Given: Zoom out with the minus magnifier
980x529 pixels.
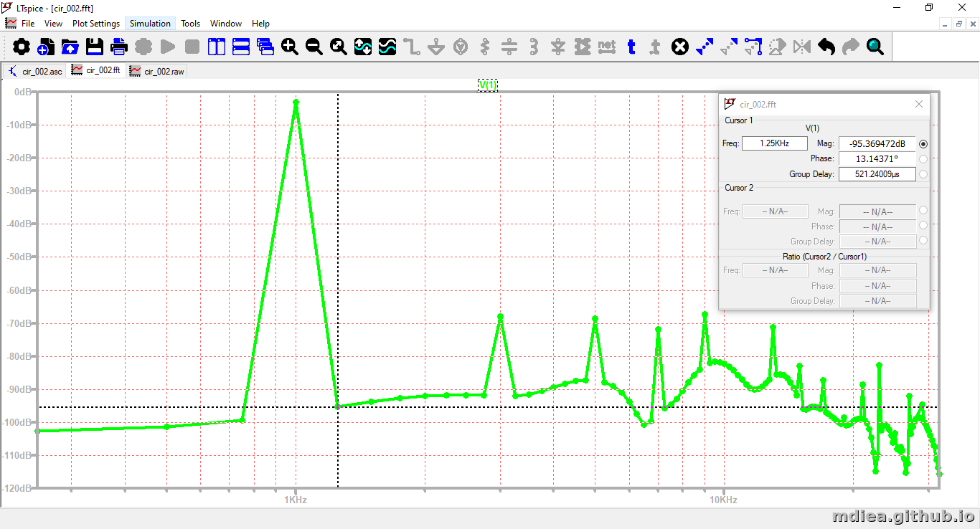Looking at the screenshot, I should pos(314,47).
